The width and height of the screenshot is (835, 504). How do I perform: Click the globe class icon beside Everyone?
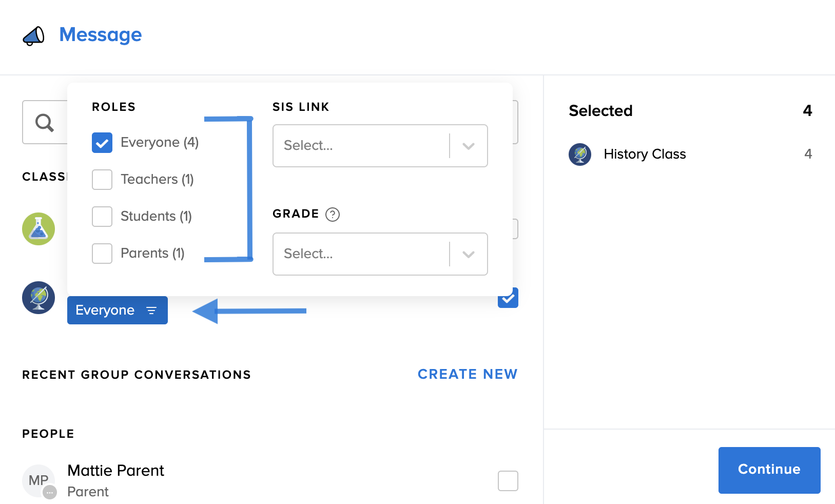click(x=38, y=298)
